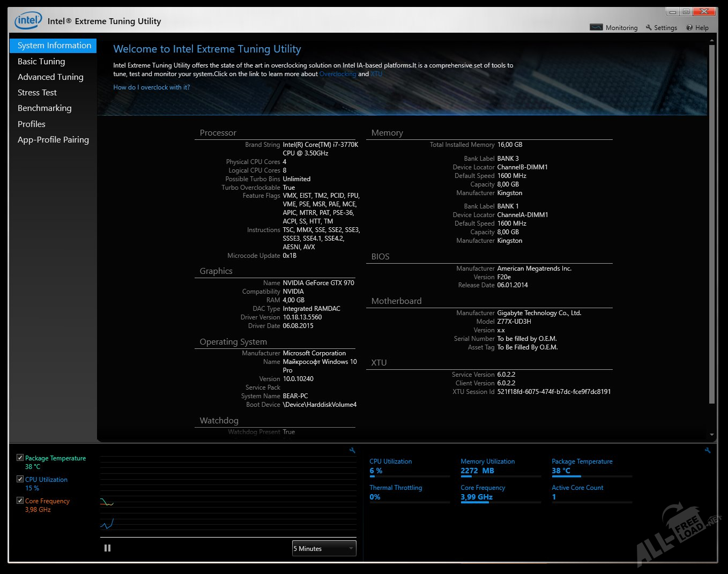The width and height of the screenshot is (728, 574).
Task: Pause the monitoring graph
Action: click(107, 548)
